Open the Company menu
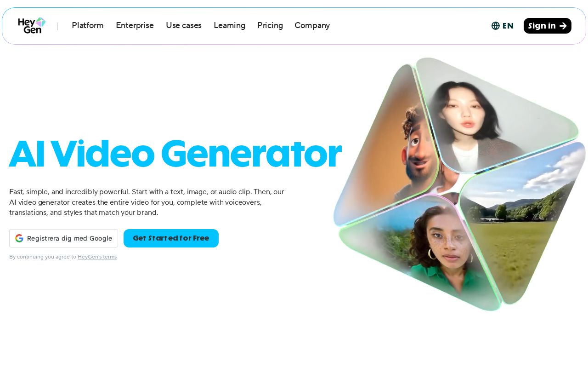Viewport: 588px width, 368px height. [x=312, y=26]
